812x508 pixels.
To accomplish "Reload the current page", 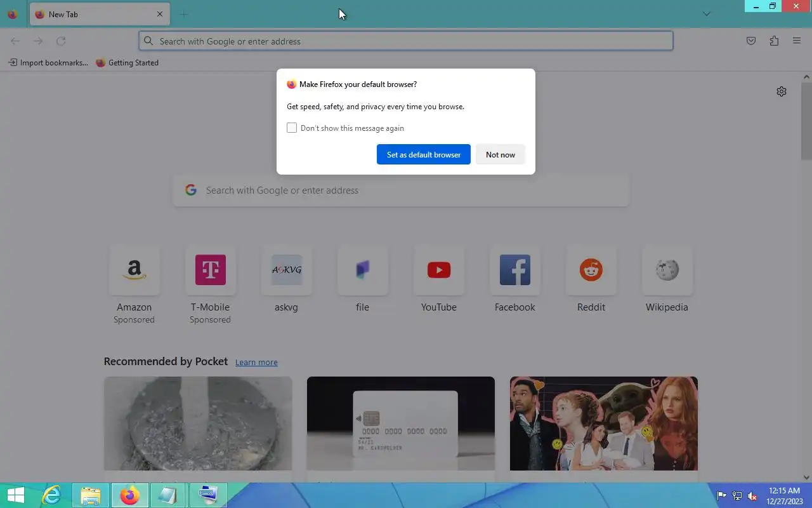I will 61,41.
